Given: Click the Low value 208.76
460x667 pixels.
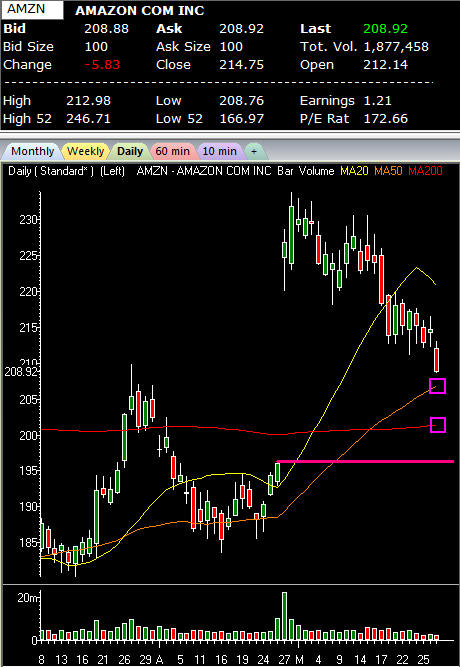Looking at the screenshot, I should tap(241, 101).
